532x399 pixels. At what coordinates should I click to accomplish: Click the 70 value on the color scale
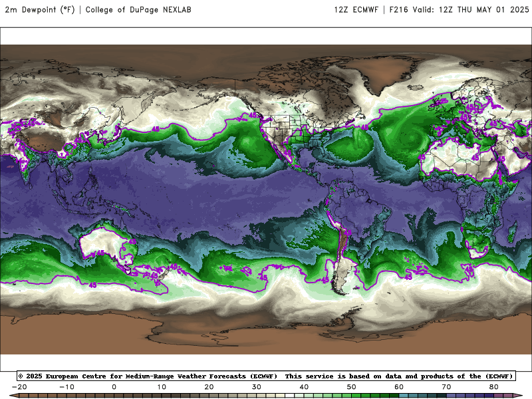(446, 387)
